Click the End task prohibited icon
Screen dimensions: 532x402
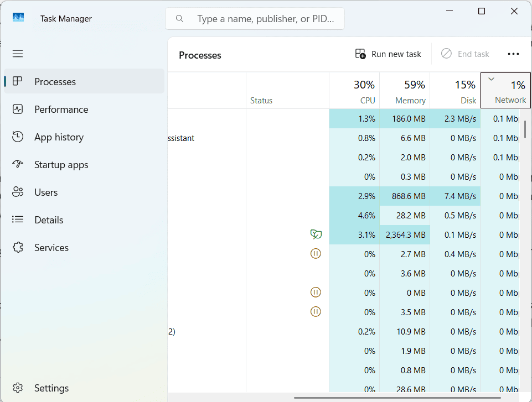coord(446,54)
